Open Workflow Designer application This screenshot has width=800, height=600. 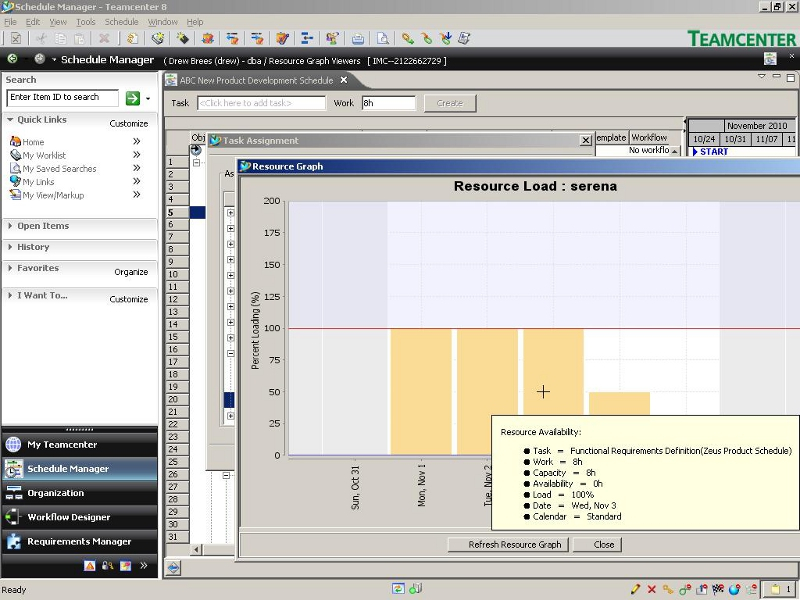click(80, 517)
